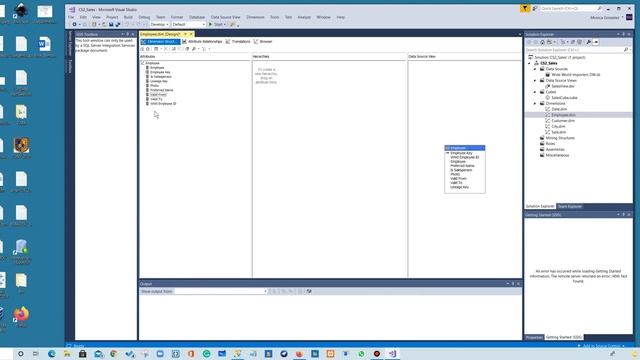Open Microsoft Edge from taskbar
The height and width of the screenshot is (360, 640).
tap(51, 354)
